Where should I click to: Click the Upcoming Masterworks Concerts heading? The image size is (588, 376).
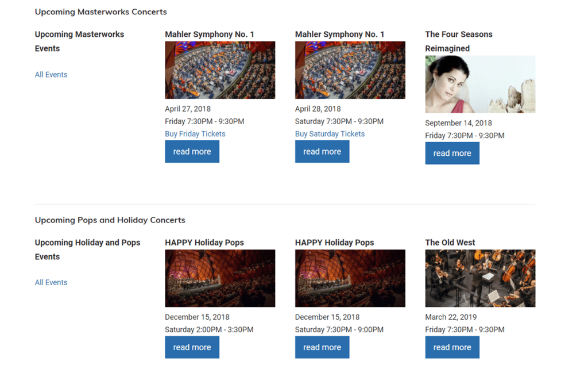pos(100,11)
